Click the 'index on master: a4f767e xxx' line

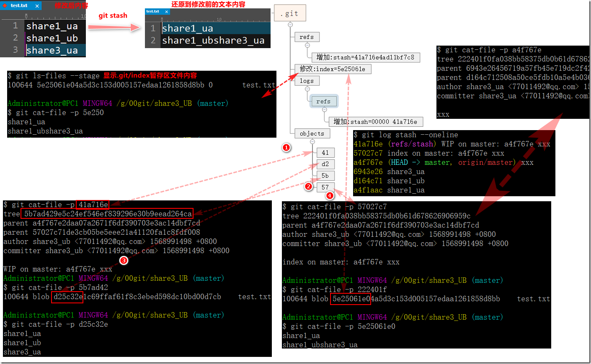(341, 262)
